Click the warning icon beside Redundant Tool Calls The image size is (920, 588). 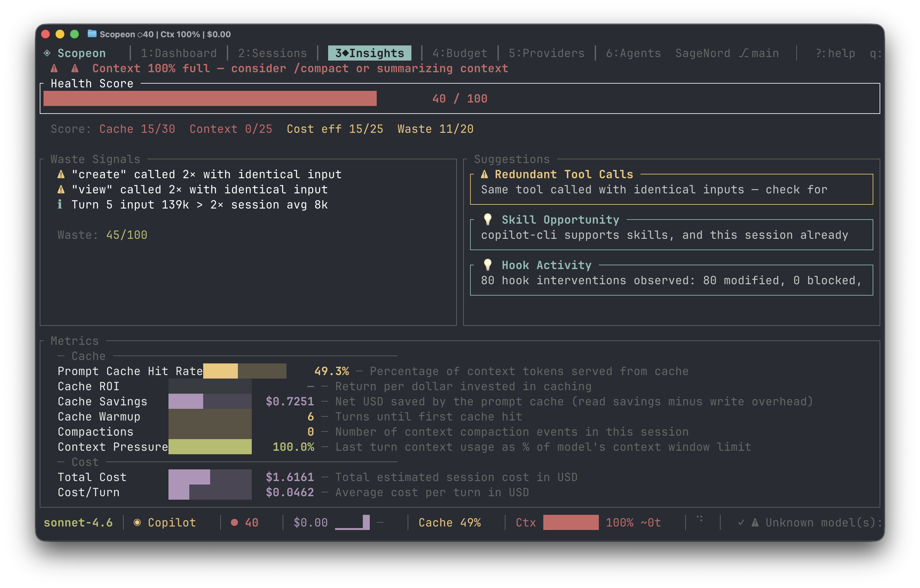pos(485,175)
